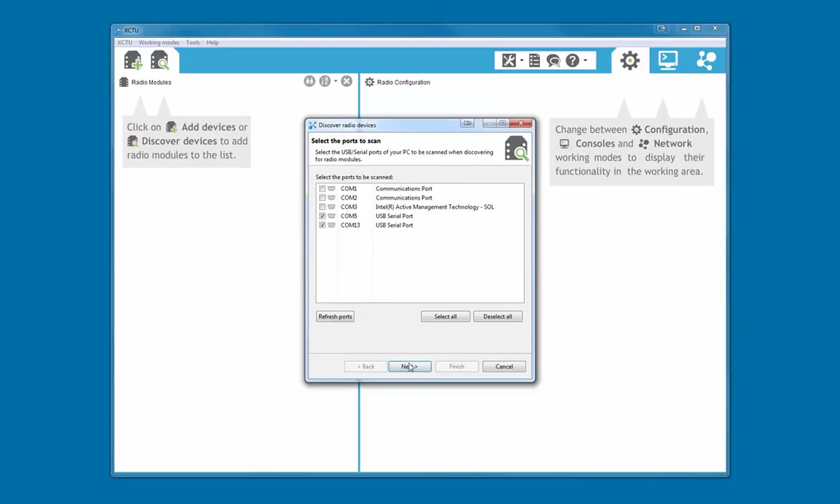Uncheck the COM5 USB Serial Port
The height and width of the screenshot is (504, 840).
pyautogui.click(x=322, y=216)
